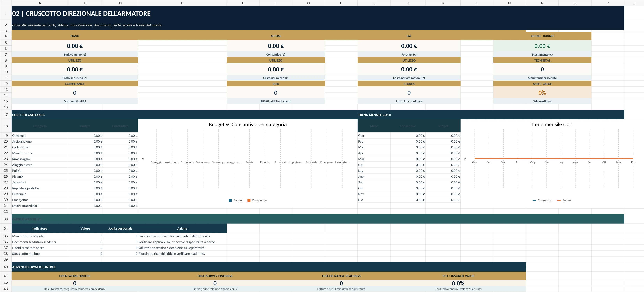This screenshot has width=644, height=292.
Task: Select 'Costo per miglio (€)' cell
Action: click(x=276, y=78)
